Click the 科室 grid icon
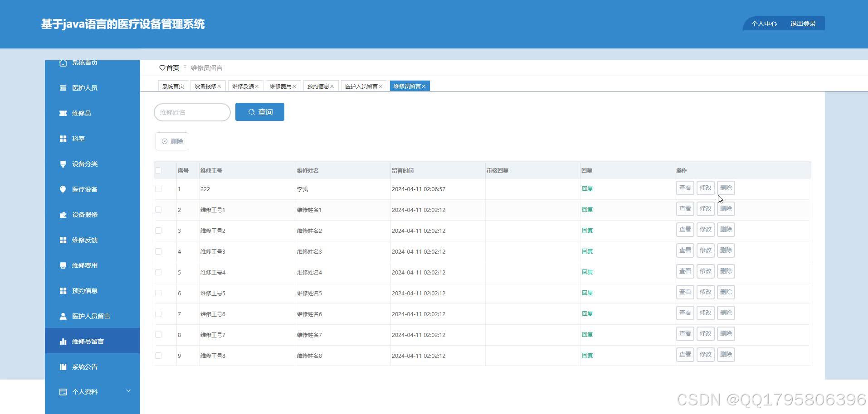This screenshot has height=414, width=868. tap(63, 139)
